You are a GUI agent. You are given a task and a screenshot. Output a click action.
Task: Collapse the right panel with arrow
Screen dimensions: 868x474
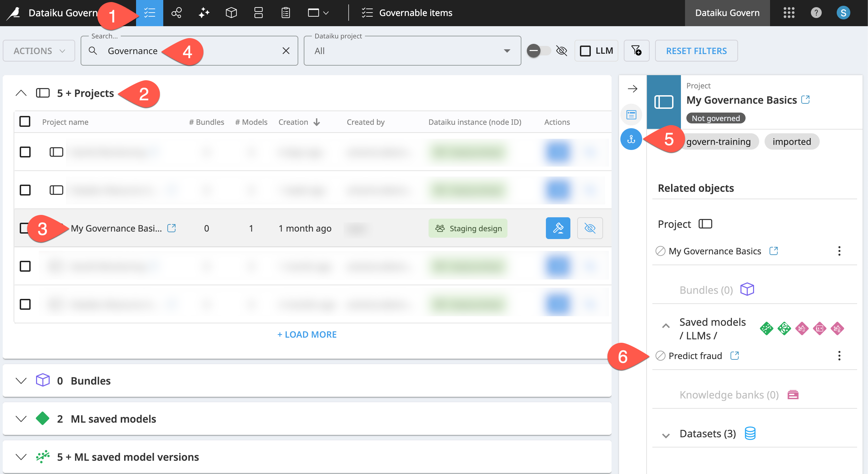[632, 89]
